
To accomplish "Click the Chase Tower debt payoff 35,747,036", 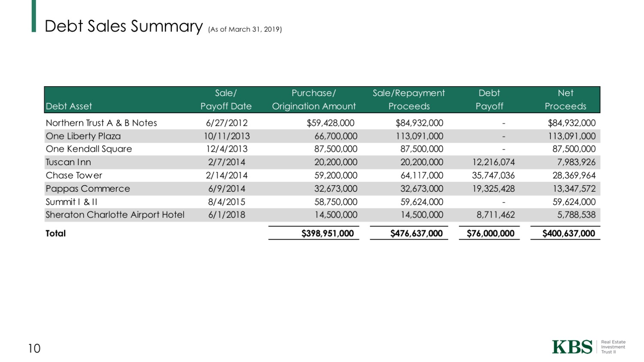I will click(493, 175).
